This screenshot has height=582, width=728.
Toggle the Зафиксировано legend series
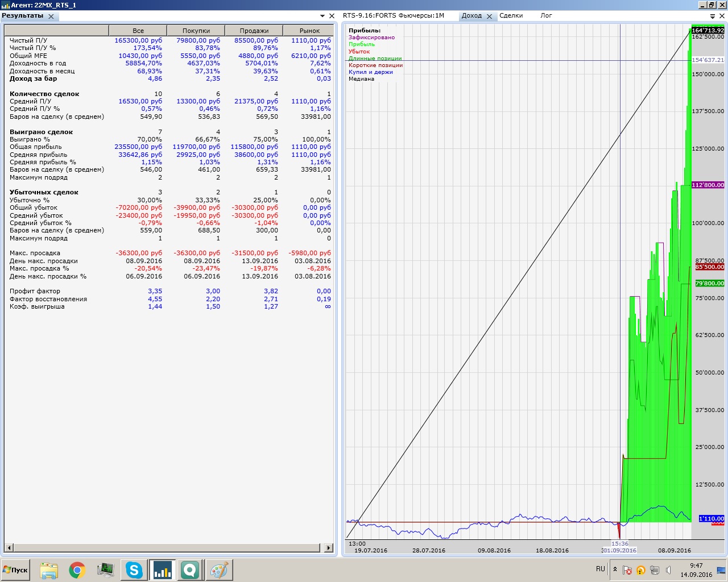[371, 38]
